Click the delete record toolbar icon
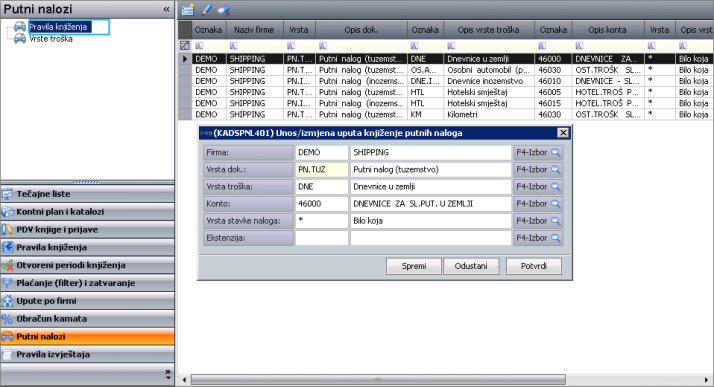This screenshot has width=714, height=387. tap(224, 10)
